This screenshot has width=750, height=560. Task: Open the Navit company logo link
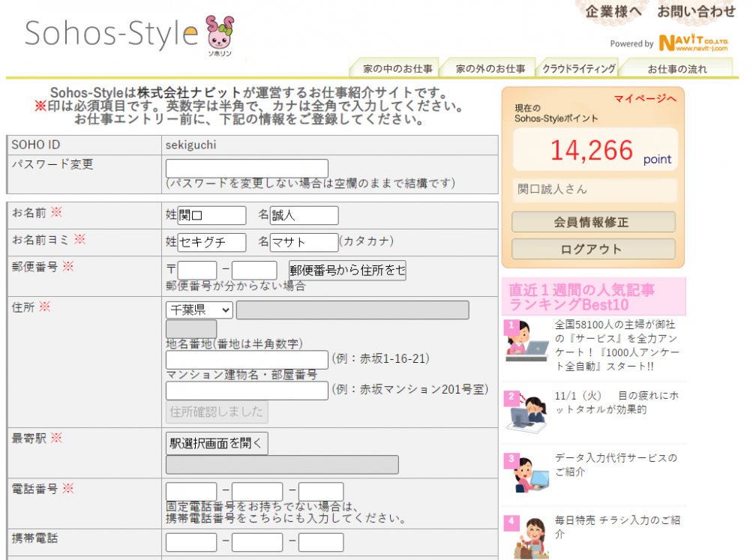tap(694, 43)
